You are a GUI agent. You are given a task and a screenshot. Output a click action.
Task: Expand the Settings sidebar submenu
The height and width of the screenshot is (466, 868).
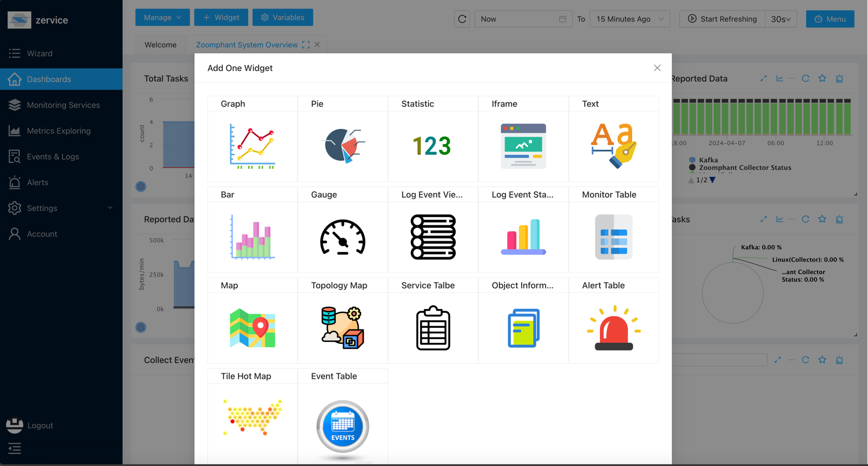[x=61, y=208]
